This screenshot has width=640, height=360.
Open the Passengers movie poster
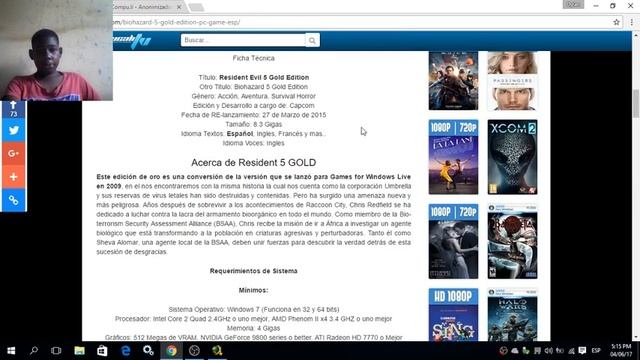pos(512,81)
